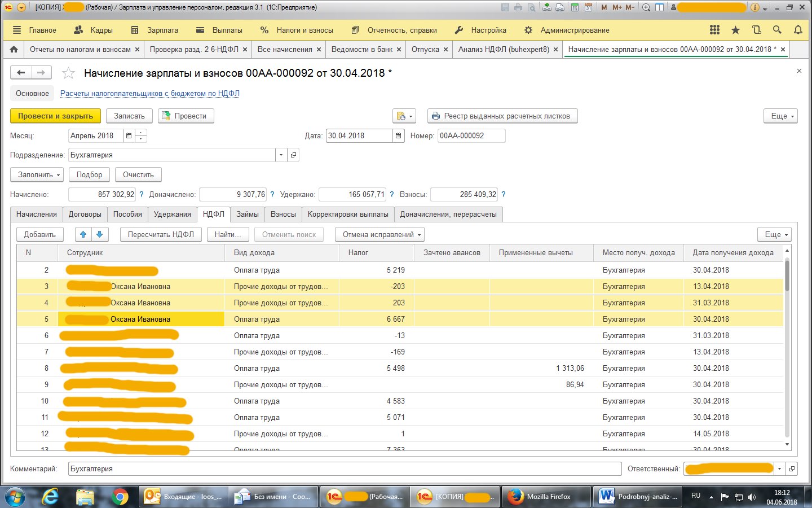The width and height of the screenshot is (812, 508).
Task: Open the notifications bell icon
Action: tap(798, 30)
